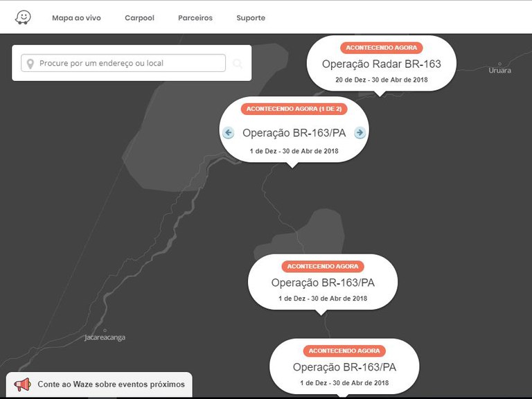Viewport: 532px width, 399px height.
Task: Click the Uruara city label on map
Action: [499, 70]
